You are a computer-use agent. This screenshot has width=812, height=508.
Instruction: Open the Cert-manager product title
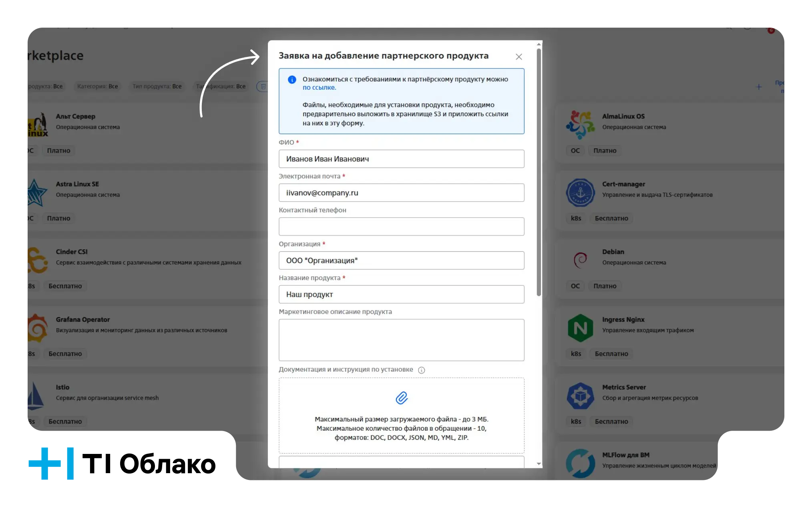(624, 184)
